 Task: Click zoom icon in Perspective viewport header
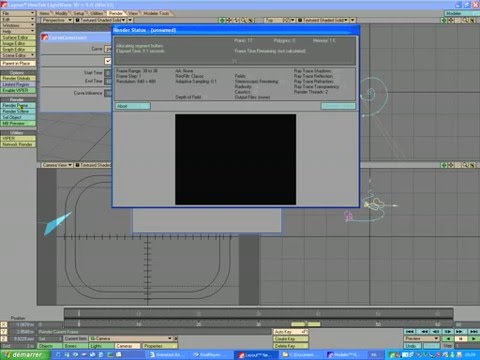click(243, 20)
